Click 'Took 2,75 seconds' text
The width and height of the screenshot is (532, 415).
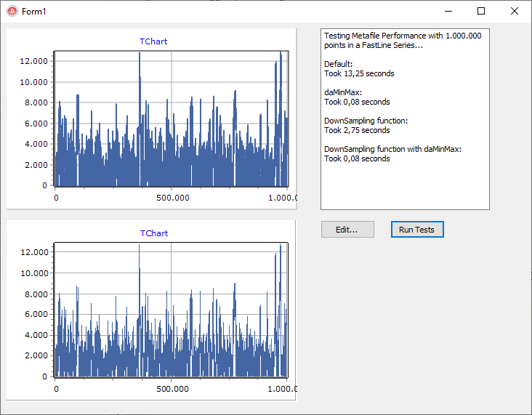pos(357,130)
